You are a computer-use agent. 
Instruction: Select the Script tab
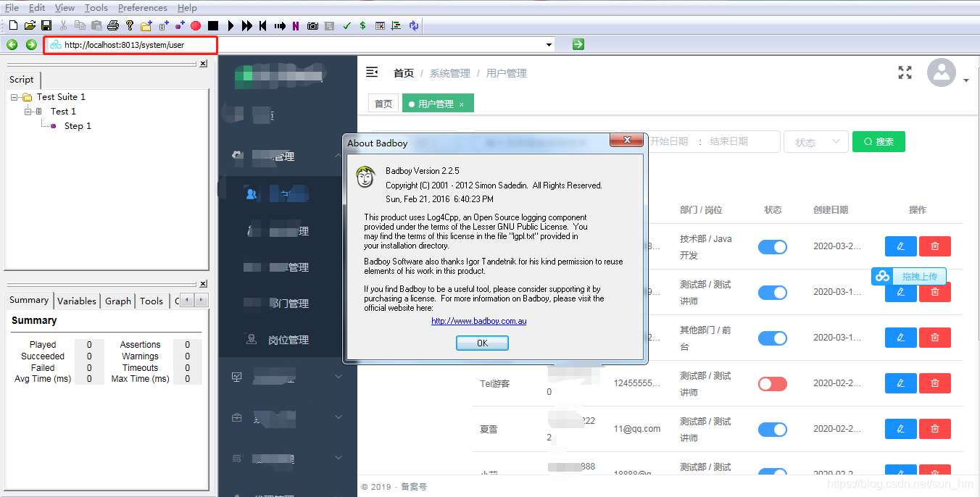22,80
